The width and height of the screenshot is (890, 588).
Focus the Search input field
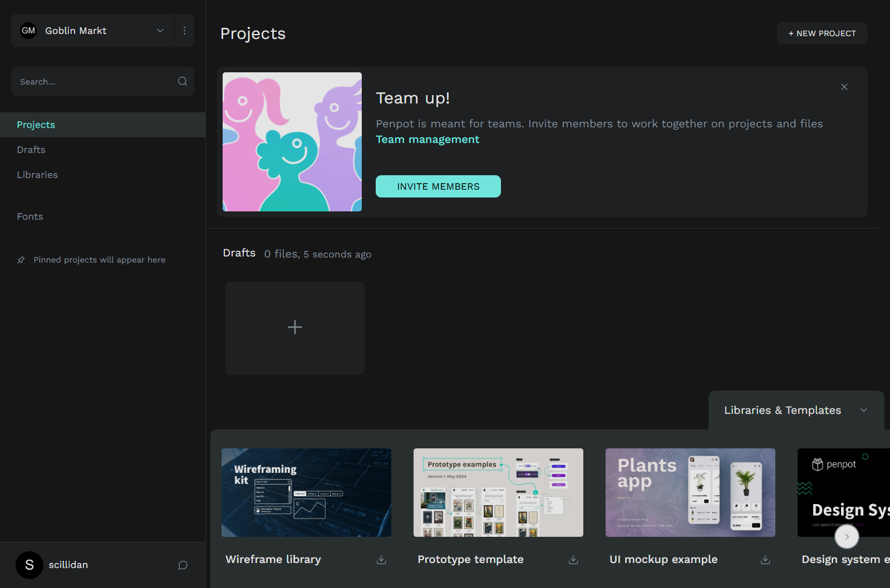click(x=102, y=81)
